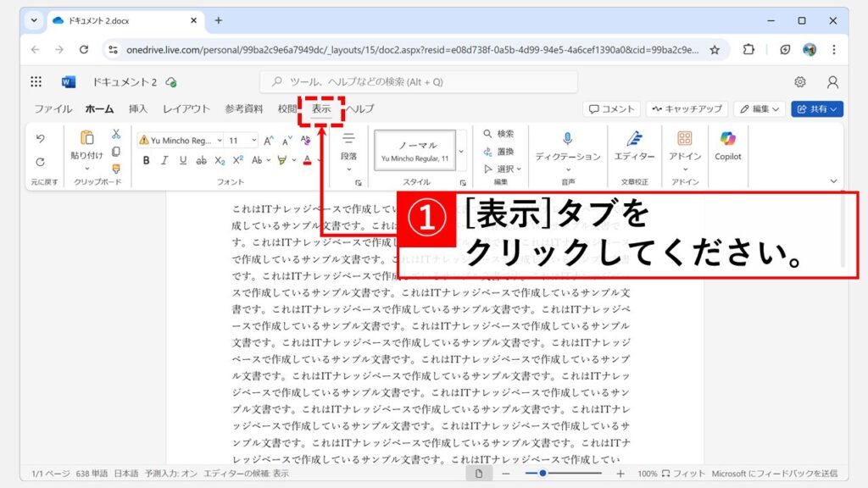
Task: Start Dictation with the microphone icon
Action: 567,144
